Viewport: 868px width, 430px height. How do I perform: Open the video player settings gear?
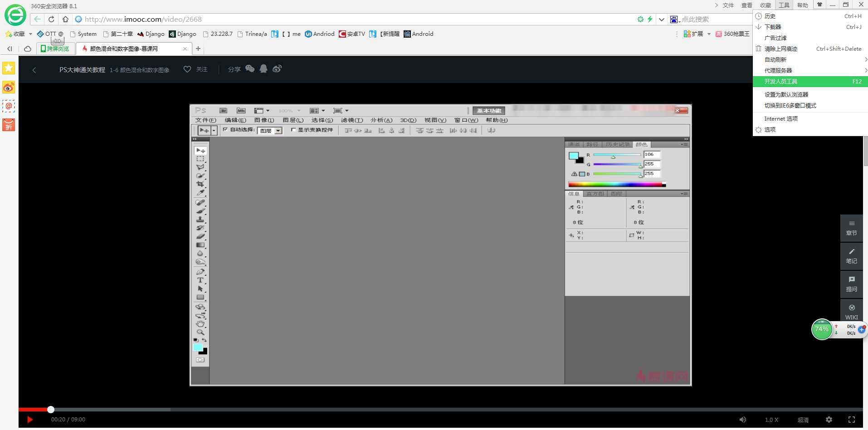[829, 420]
